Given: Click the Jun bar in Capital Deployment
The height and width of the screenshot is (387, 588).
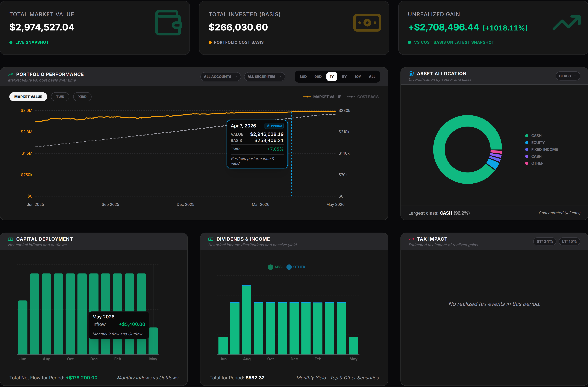Looking at the screenshot, I should pyautogui.click(x=23, y=328).
